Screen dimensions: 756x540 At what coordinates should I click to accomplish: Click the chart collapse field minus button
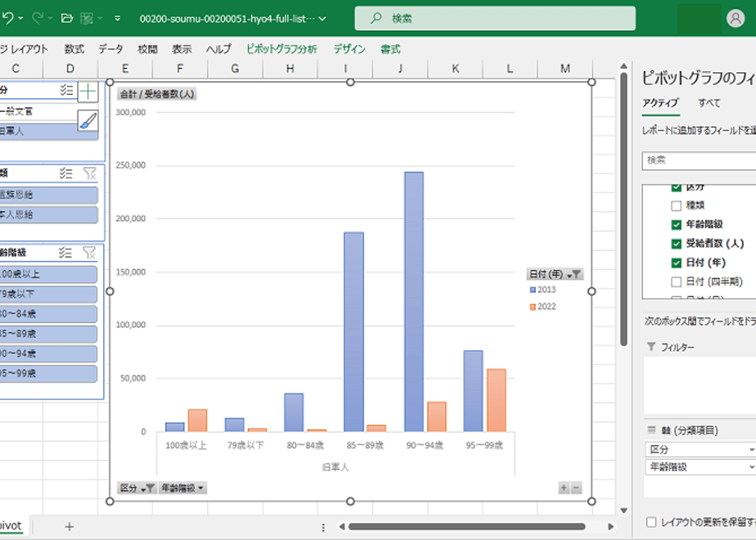pos(576,488)
